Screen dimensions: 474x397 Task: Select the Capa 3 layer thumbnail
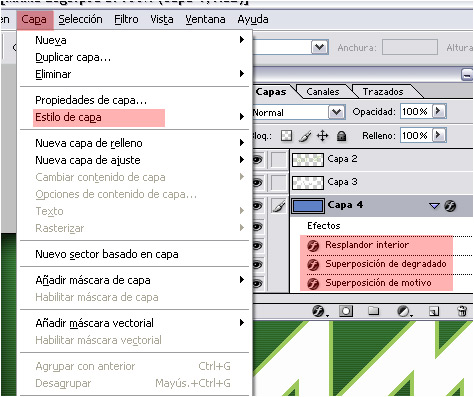click(x=308, y=183)
